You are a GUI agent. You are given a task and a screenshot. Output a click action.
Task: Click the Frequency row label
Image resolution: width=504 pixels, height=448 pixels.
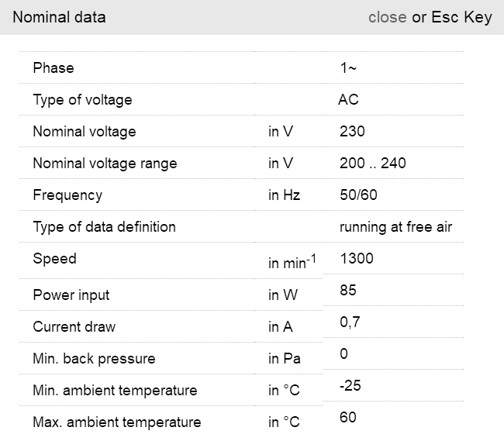pyautogui.click(x=67, y=195)
